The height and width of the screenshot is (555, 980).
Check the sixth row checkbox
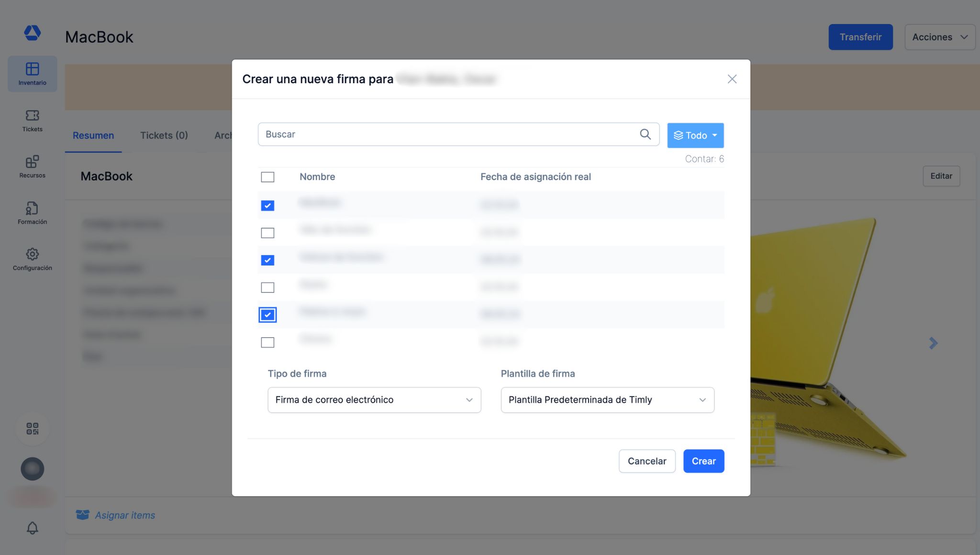point(267,343)
